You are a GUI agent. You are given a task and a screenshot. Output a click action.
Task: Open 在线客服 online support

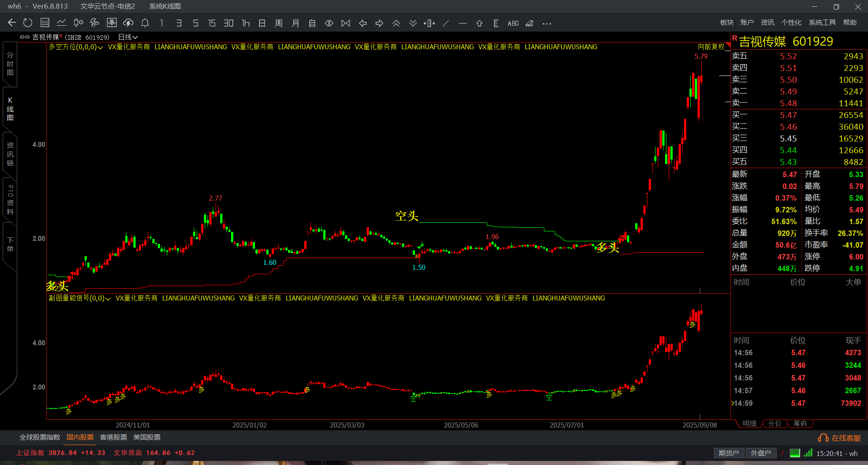pyautogui.click(x=840, y=438)
